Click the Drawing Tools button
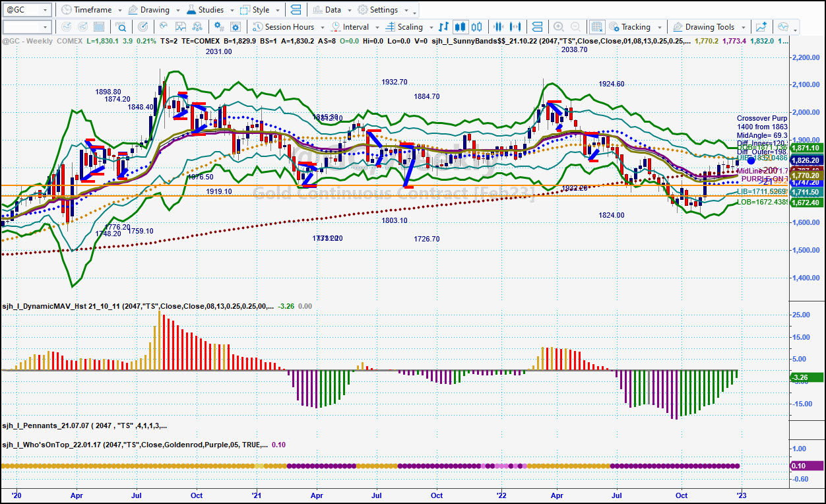Image resolution: width=826 pixels, height=504 pixels. coord(703,27)
